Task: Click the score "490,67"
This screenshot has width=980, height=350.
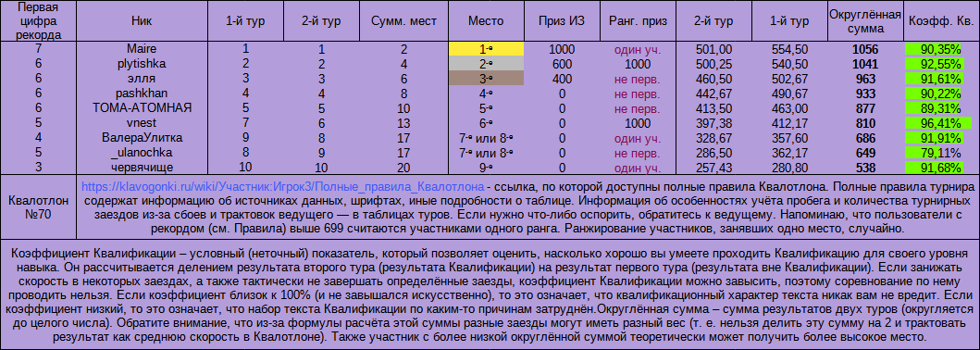Action: [789, 94]
